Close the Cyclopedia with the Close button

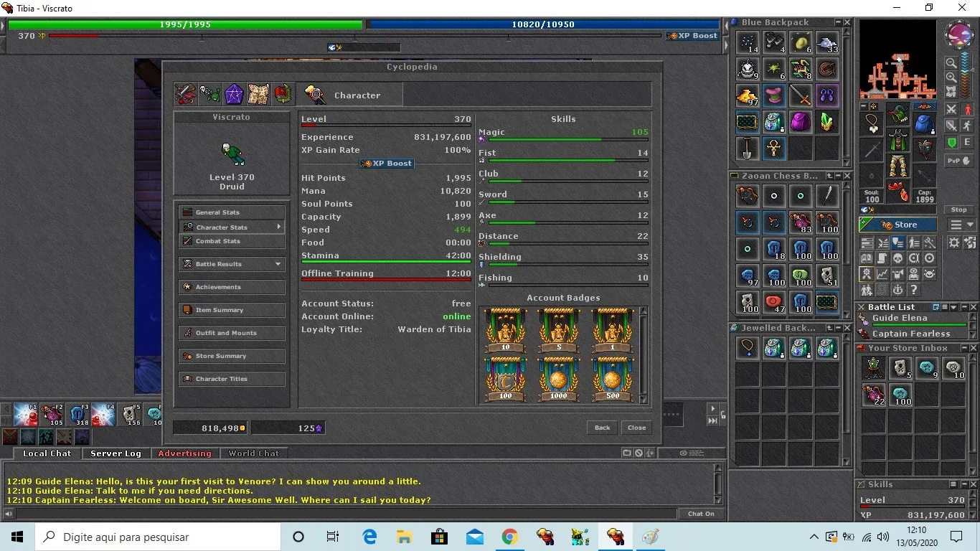pyautogui.click(x=636, y=428)
